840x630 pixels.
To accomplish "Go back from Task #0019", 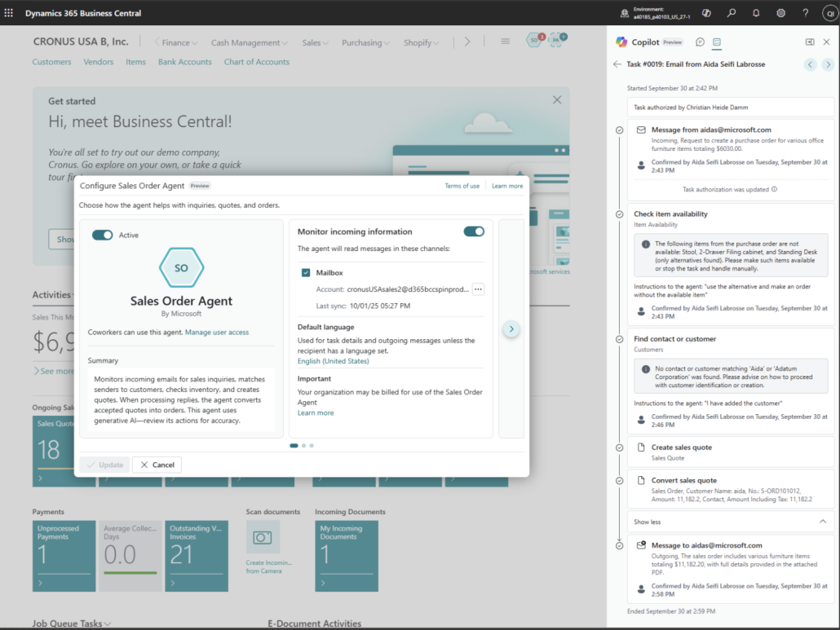I will pos(617,64).
